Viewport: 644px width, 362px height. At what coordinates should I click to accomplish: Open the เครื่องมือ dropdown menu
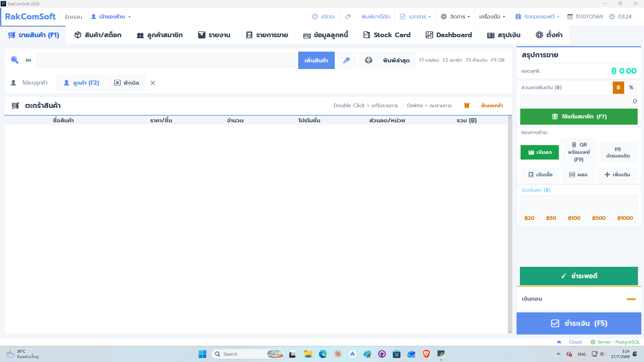(x=492, y=17)
